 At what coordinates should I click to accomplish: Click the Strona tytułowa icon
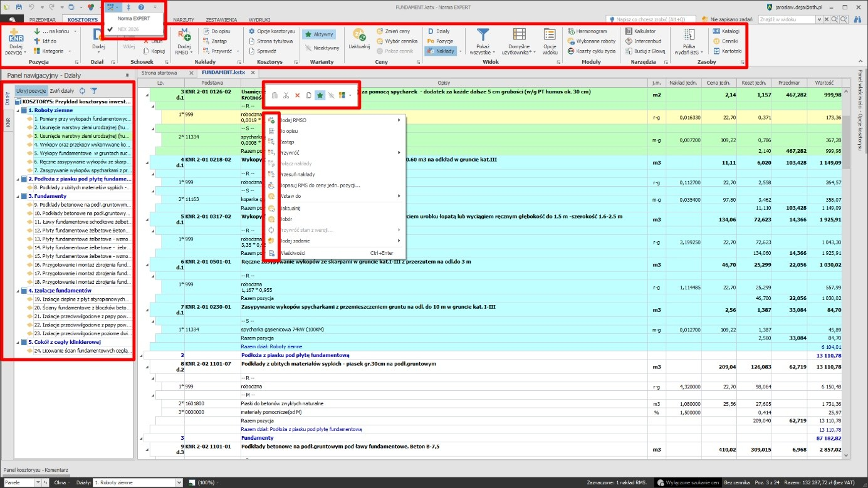(x=253, y=41)
